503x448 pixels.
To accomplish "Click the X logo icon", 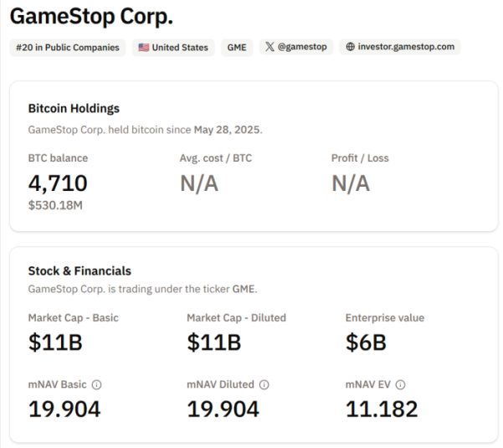I will pos(269,48).
